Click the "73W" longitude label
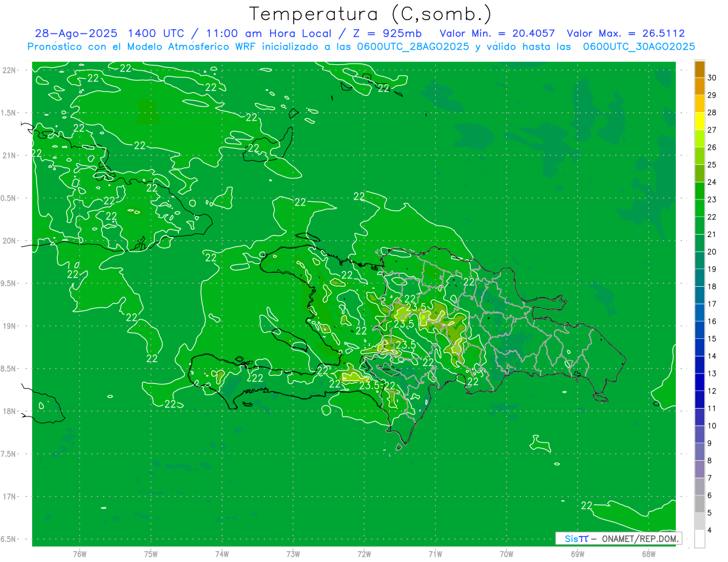 (x=293, y=554)
